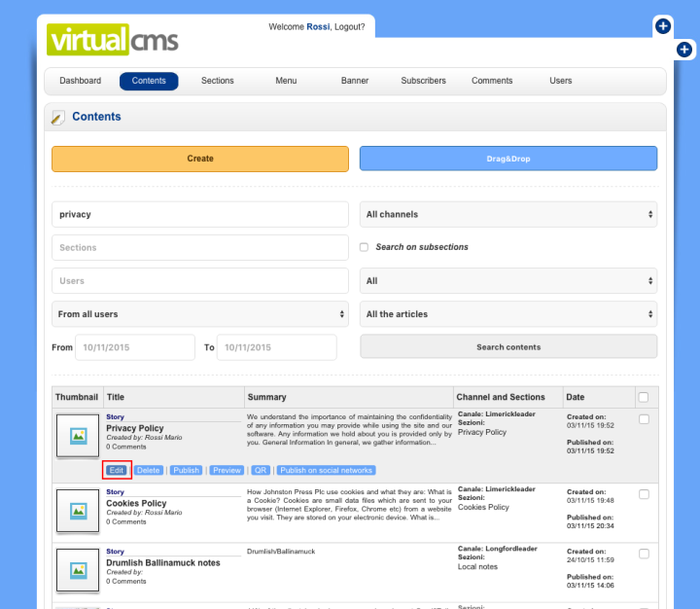This screenshot has width=700, height=609.
Task: Click the Logout link
Action: click(x=349, y=26)
